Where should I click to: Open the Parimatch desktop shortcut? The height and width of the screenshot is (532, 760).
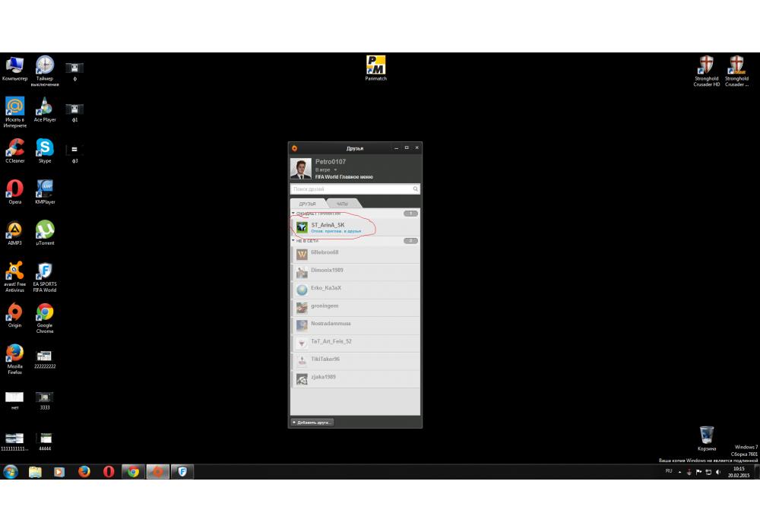pyautogui.click(x=375, y=68)
